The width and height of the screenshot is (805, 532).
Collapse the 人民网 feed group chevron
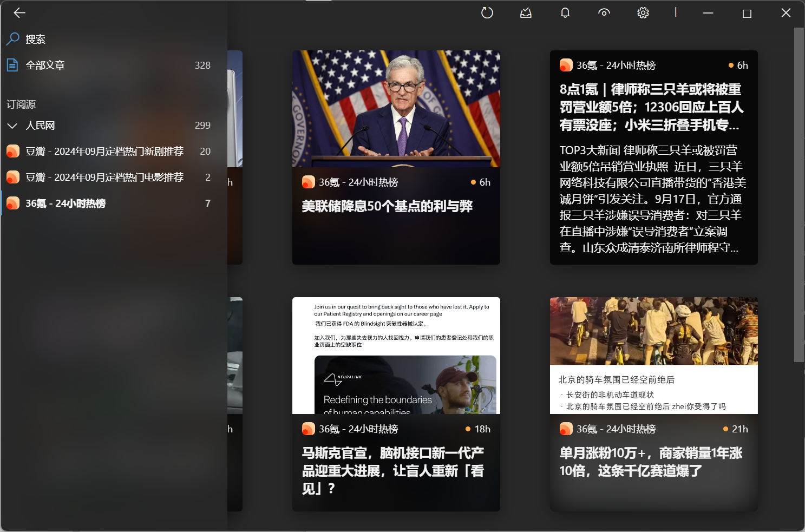12,126
